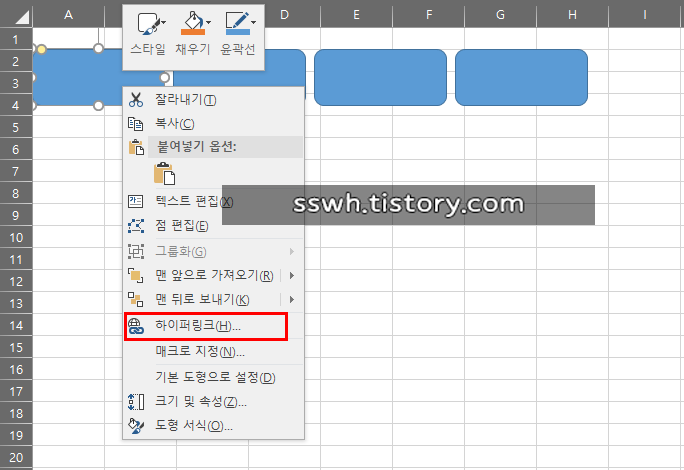The height and width of the screenshot is (470, 684).
Task: Click the edit points icon
Action: click(136, 226)
